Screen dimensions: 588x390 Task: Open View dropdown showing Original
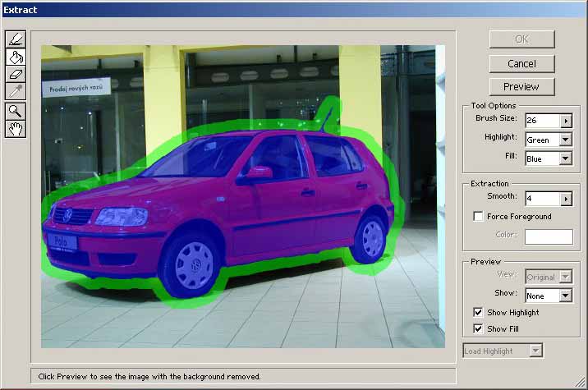[x=566, y=277]
